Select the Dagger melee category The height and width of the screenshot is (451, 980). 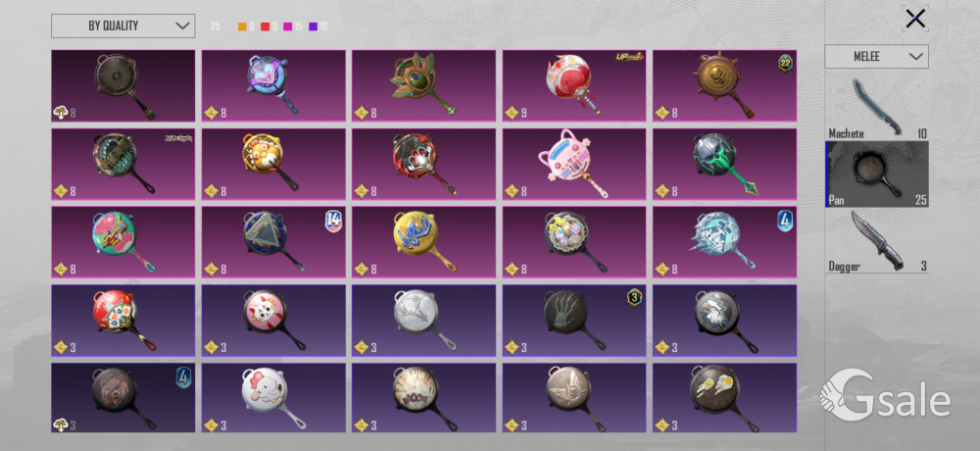(x=876, y=241)
